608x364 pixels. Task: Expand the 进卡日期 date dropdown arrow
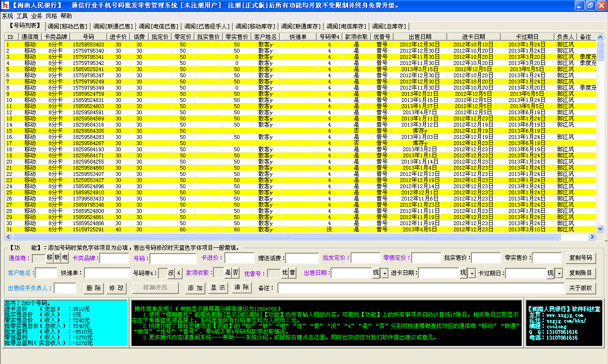pyautogui.click(x=472, y=273)
